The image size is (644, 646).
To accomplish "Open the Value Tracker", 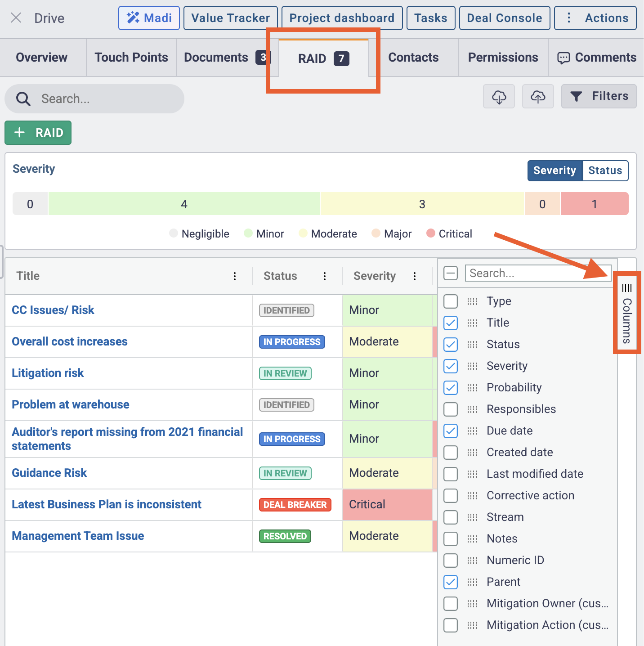I will tap(231, 18).
